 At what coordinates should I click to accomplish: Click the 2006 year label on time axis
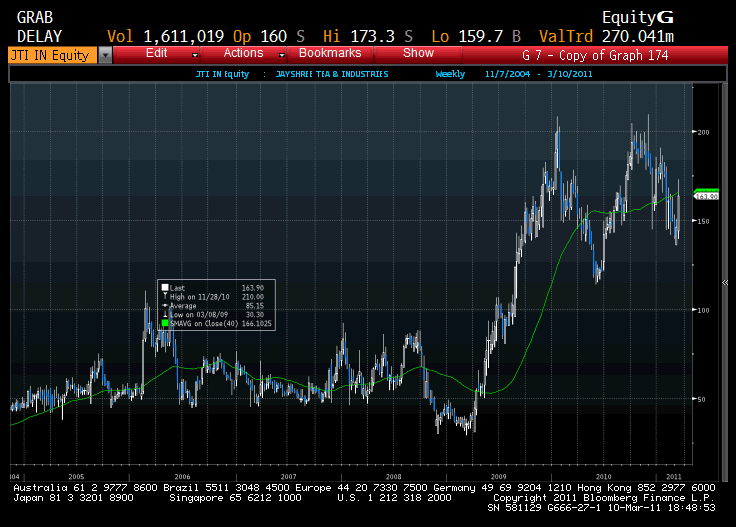click(x=182, y=476)
